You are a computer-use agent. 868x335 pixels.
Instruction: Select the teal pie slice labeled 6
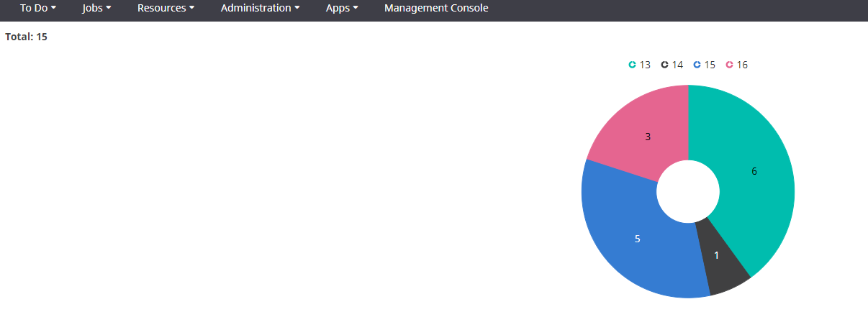coord(754,171)
